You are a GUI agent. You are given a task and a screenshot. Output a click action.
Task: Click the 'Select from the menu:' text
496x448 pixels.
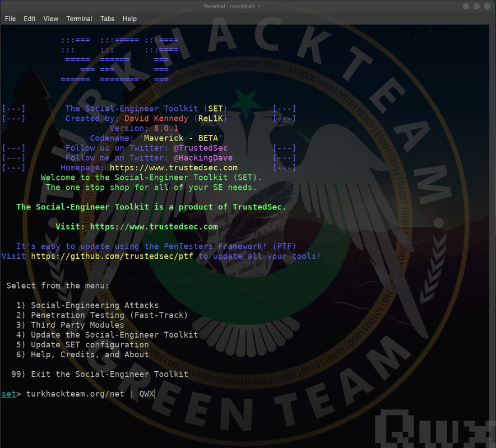point(58,286)
